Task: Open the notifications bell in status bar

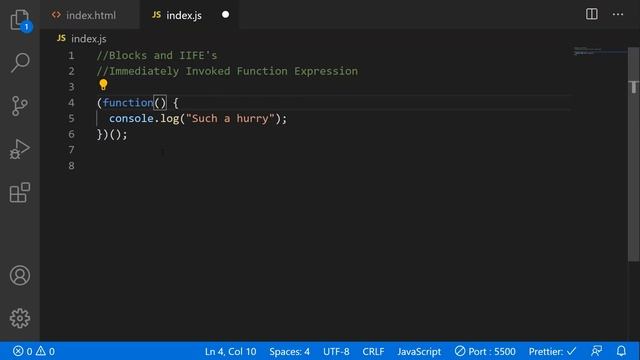Action: click(621, 351)
